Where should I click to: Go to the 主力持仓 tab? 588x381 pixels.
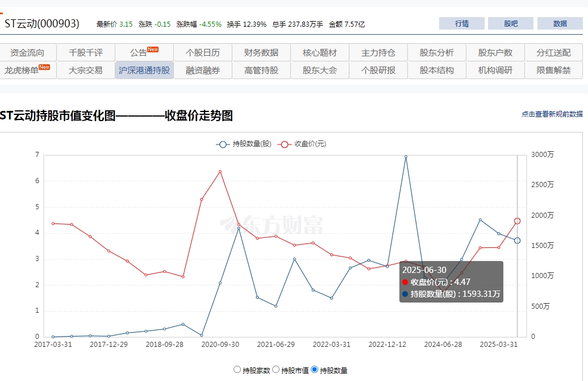click(x=378, y=52)
